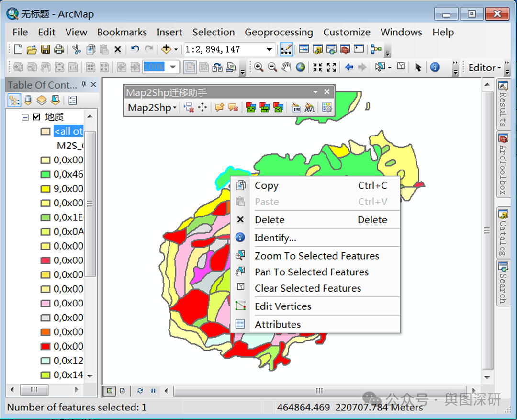Image resolution: width=517 pixels, height=420 pixels.
Task: Click Edit Vertices in the context menu
Action: tap(283, 306)
